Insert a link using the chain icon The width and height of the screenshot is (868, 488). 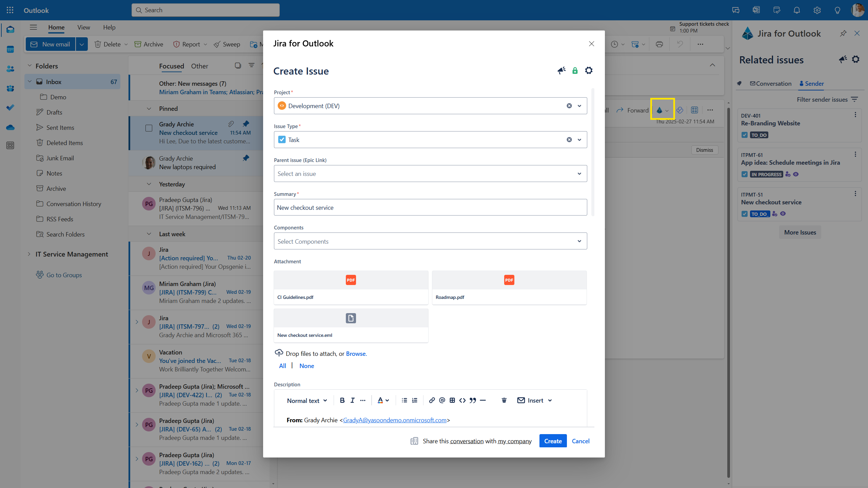click(431, 400)
